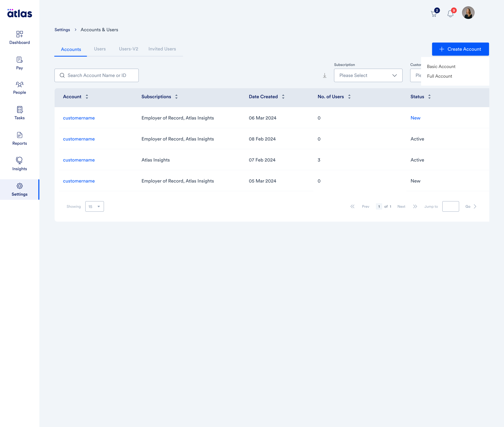Viewport: 504px width, 427px height.
Task: Open customername account created 06 Mar 2024
Action: point(79,118)
